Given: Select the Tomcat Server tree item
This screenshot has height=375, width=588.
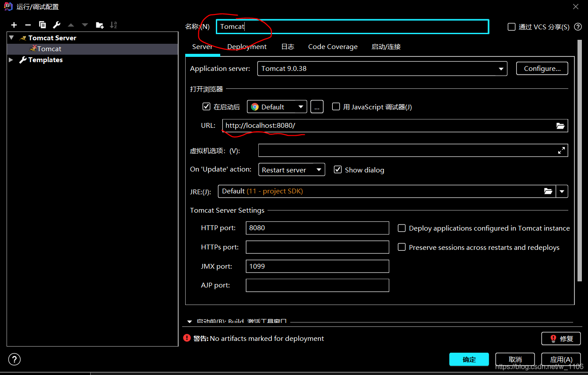Looking at the screenshot, I should pos(53,38).
